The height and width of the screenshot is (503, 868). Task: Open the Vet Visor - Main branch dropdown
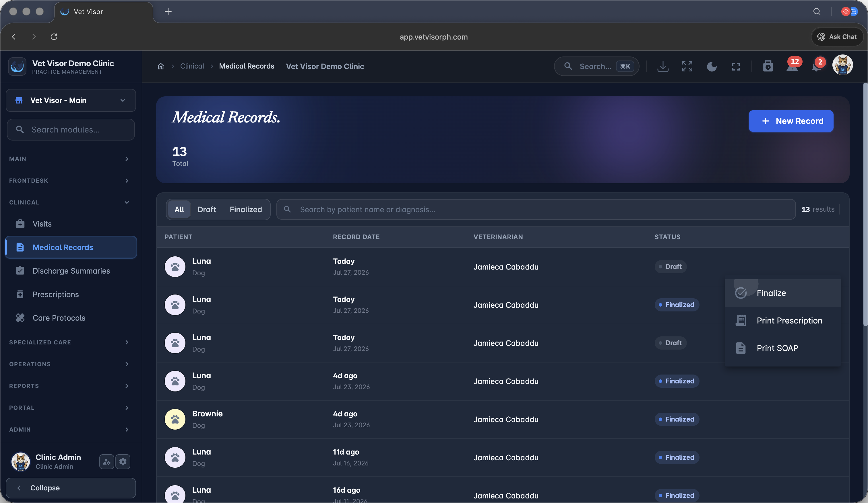point(71,100)
